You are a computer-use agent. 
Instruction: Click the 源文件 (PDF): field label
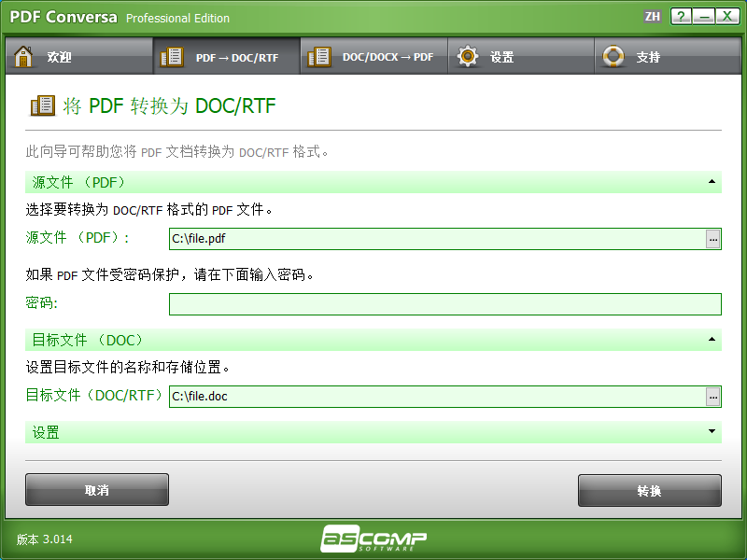pos(78,238)
